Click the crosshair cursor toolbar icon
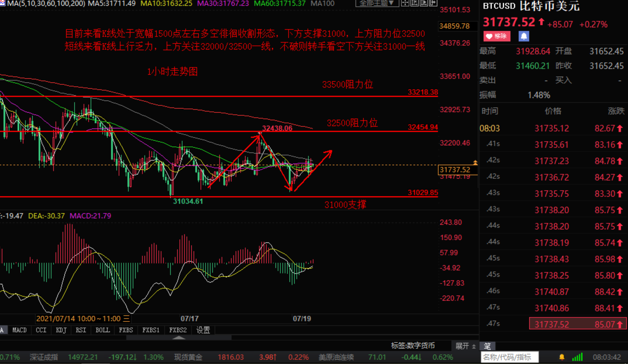 coord(405,3)
